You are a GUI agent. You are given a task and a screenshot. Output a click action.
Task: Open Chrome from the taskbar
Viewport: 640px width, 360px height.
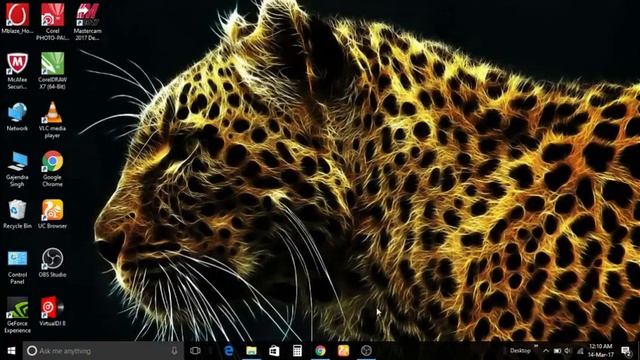(320, 351)
